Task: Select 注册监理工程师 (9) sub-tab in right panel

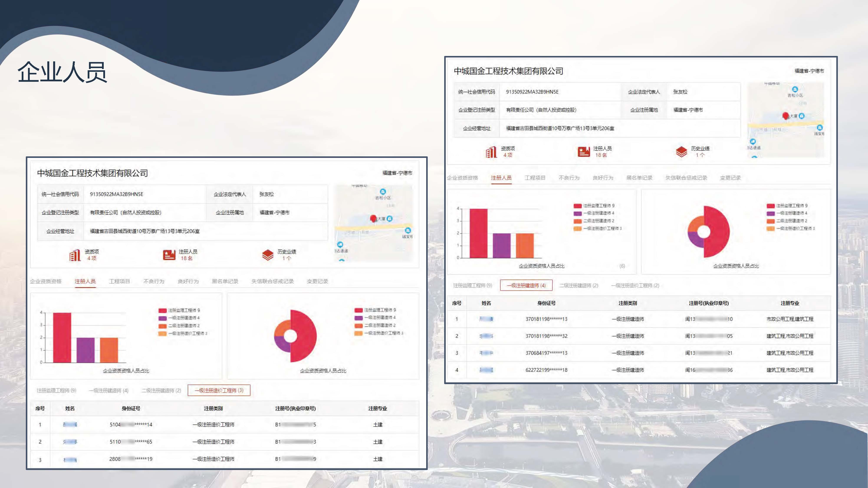Action: (472, 285)
